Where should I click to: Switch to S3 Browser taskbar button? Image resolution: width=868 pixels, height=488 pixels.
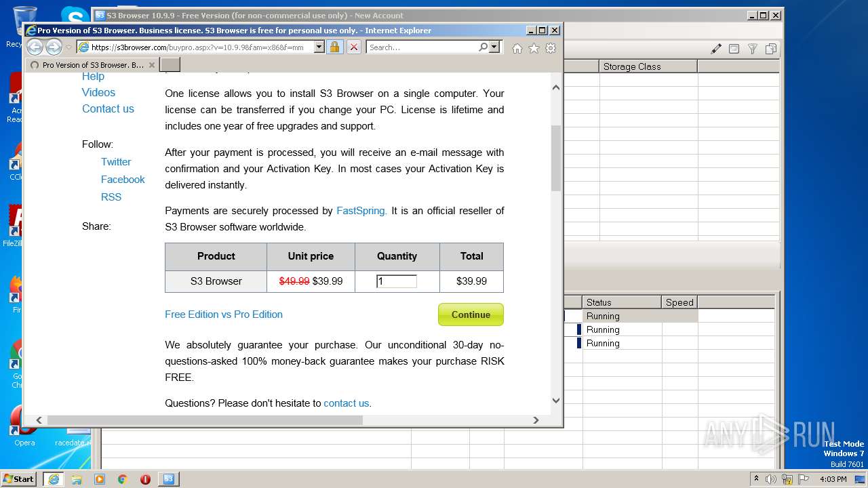click(x=169, y=479)
